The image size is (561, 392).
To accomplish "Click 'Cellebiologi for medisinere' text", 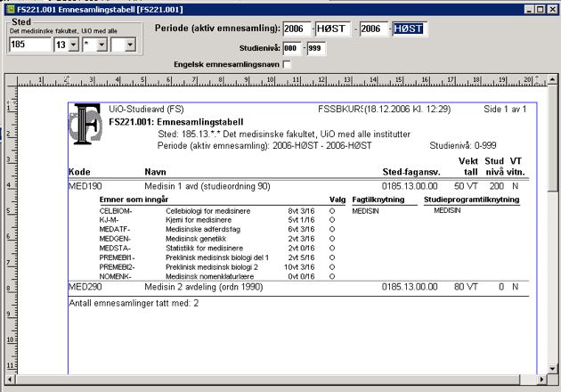I will click(207, 211).
